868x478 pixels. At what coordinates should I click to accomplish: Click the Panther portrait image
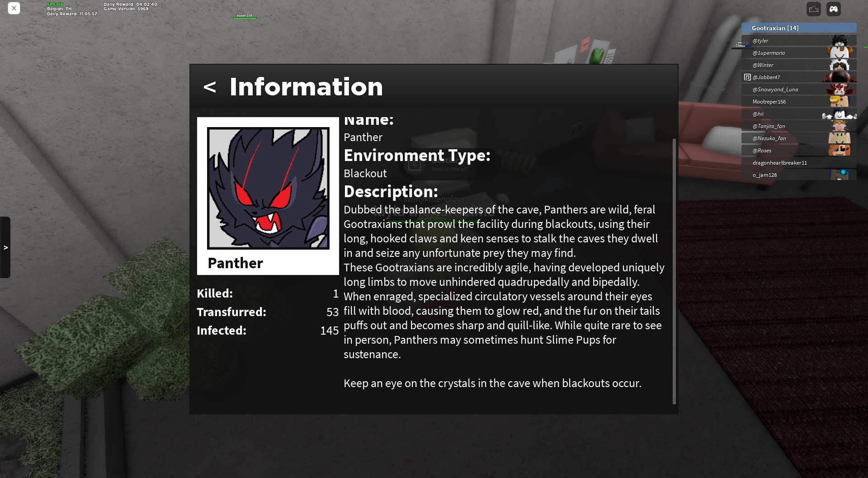pos(268,188)
